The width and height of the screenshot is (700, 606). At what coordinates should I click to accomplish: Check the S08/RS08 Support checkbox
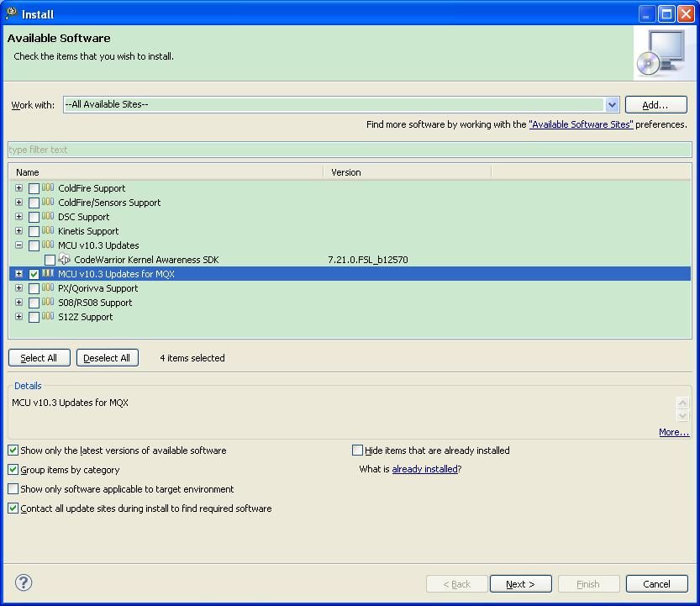click(34, 303)
